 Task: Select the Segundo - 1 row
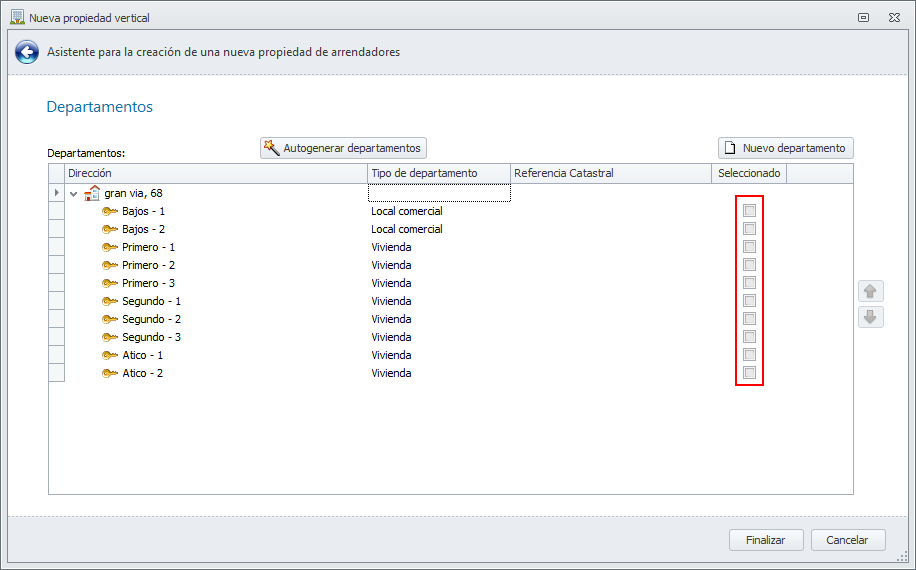pos(451,301)
